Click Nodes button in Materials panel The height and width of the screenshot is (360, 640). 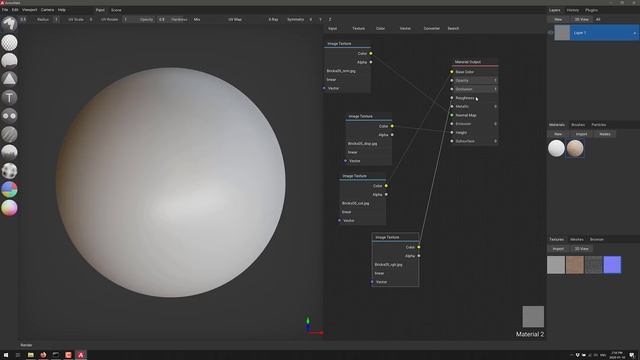pos(604,134)
